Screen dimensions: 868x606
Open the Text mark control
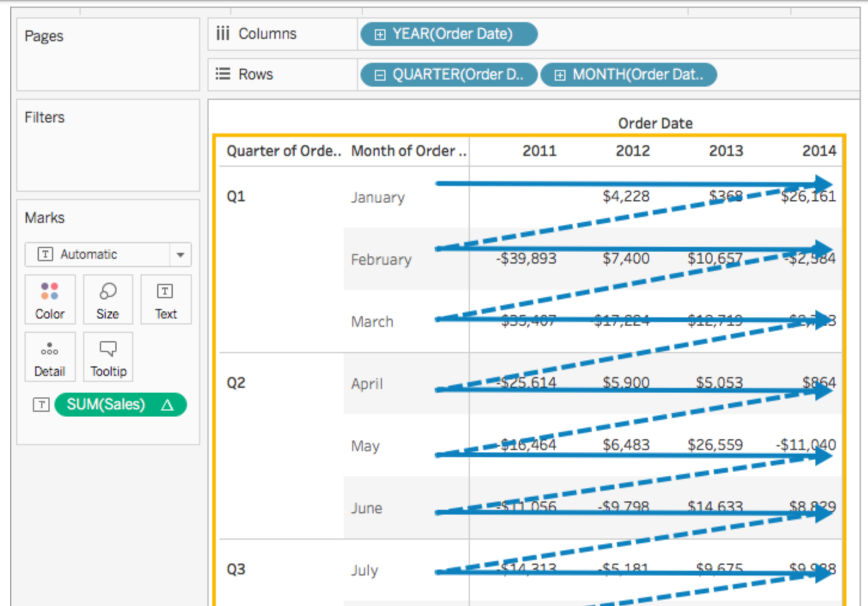click(166, 299)
